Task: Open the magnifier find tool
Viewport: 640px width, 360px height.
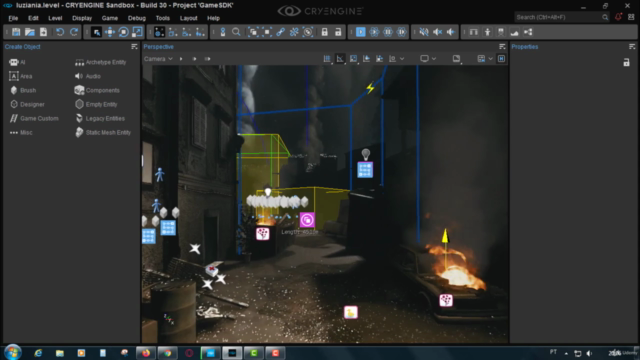Action: point(236,32)
